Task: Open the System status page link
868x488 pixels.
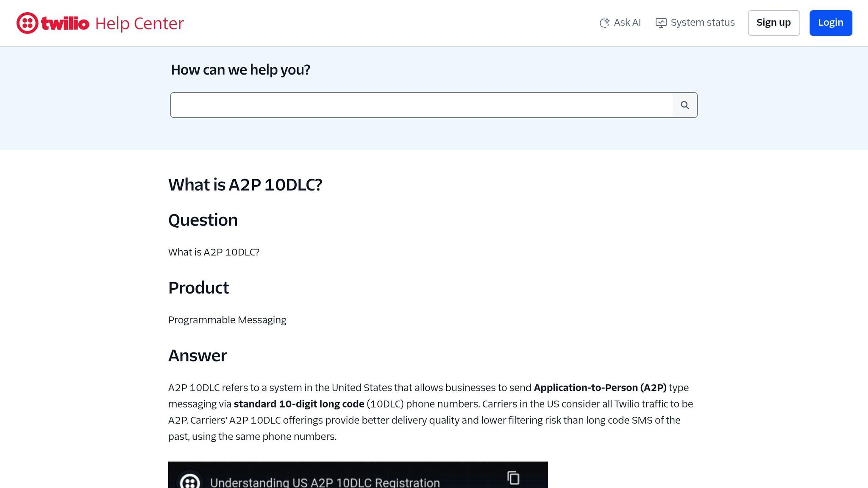Action: pos(702,23)
